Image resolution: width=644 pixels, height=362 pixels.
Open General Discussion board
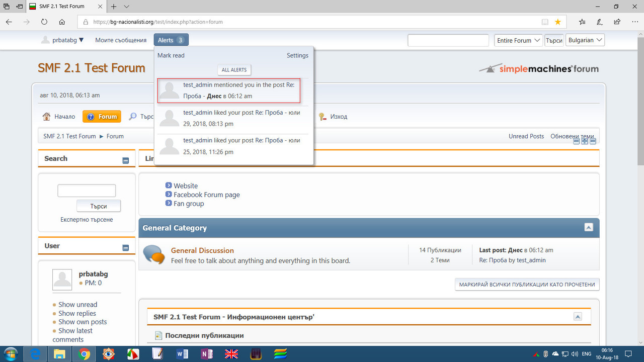pos(202,250)
